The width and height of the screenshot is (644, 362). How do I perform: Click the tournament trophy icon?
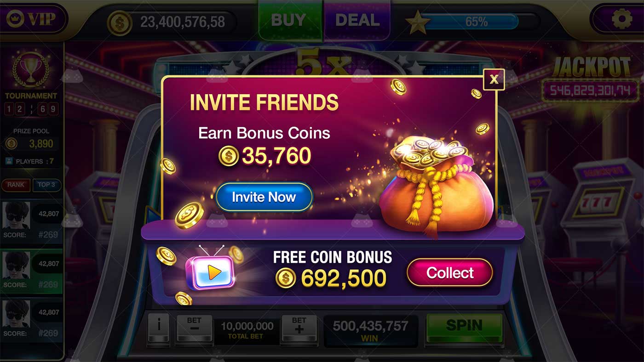[31, 70]
